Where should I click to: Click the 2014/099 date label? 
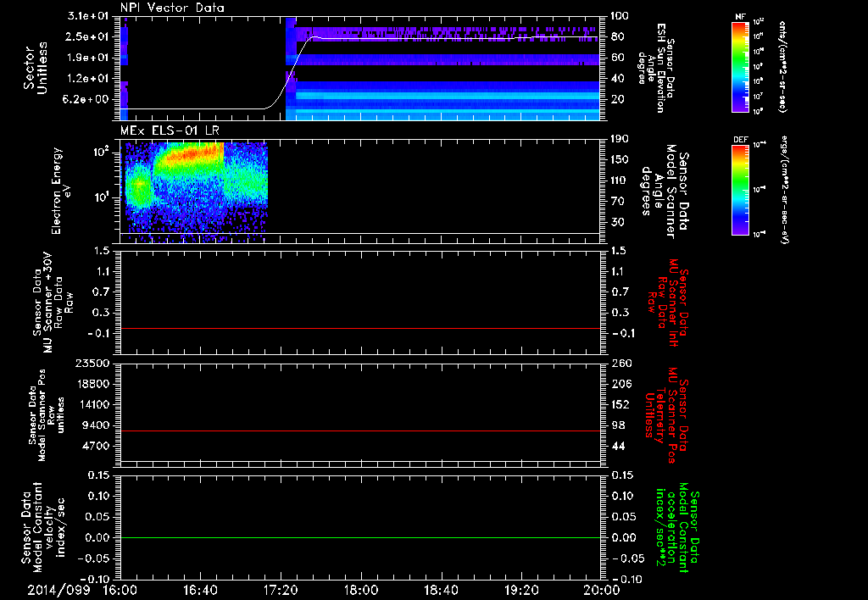pyautogui.click(x=58, y=589)
